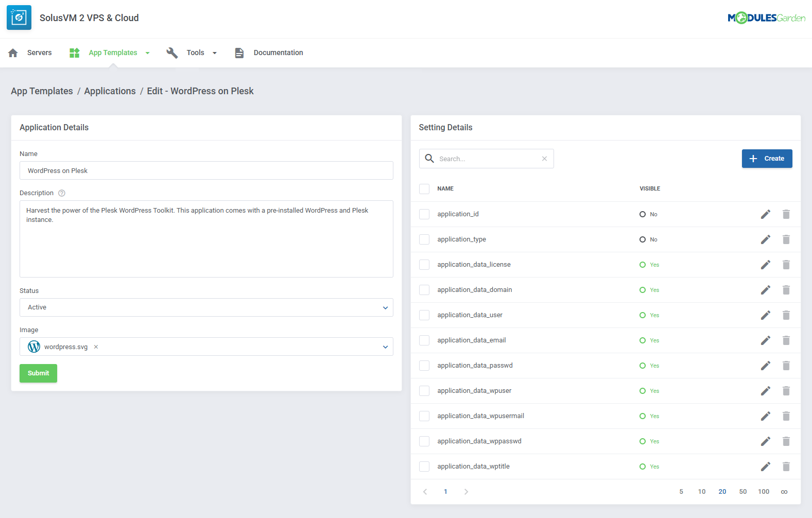Go to next page arrow
The width and height of the screenshot is (812, 518).
[466, 492]
